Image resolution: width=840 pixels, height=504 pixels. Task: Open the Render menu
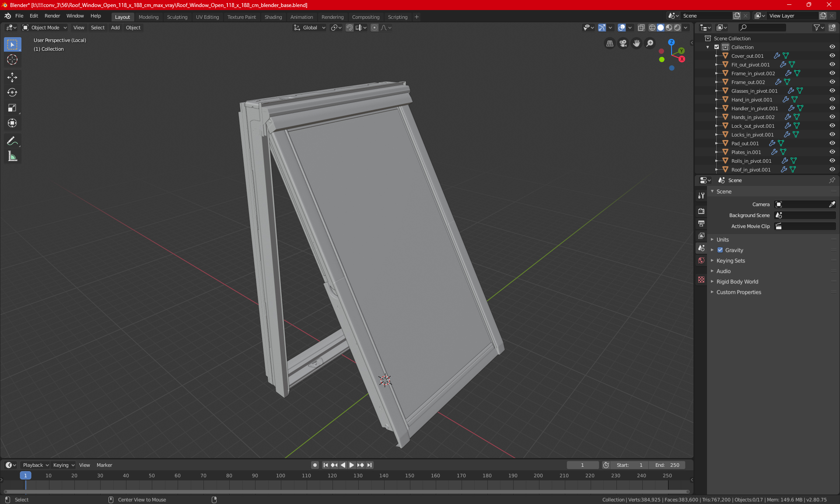(52, 16)
